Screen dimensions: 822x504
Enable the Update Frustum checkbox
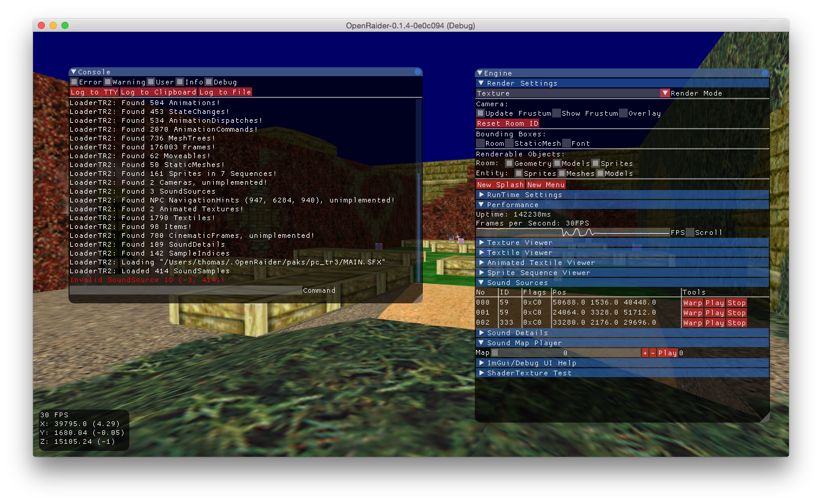click(480, 113)
